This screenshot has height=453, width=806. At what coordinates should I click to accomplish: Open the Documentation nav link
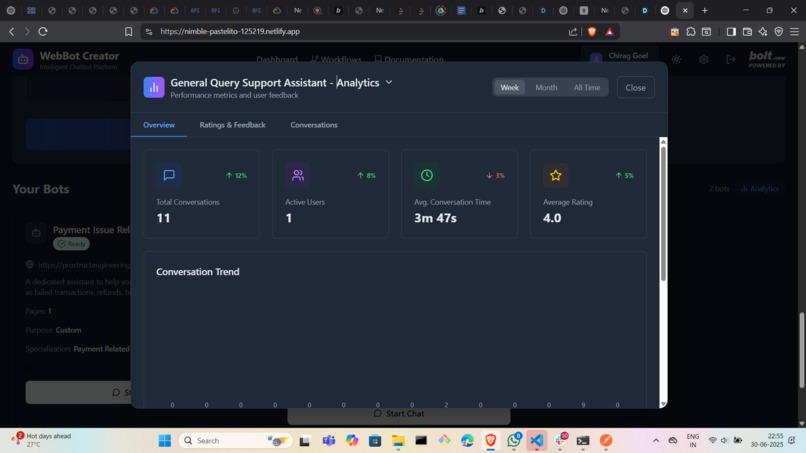point(409,60)
